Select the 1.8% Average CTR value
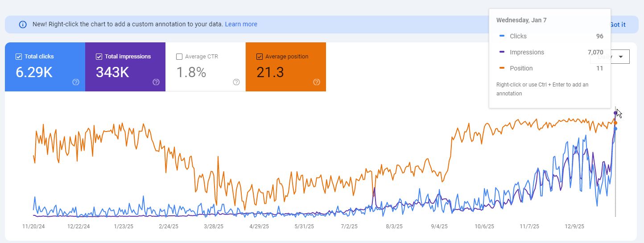 coord(191,72)
